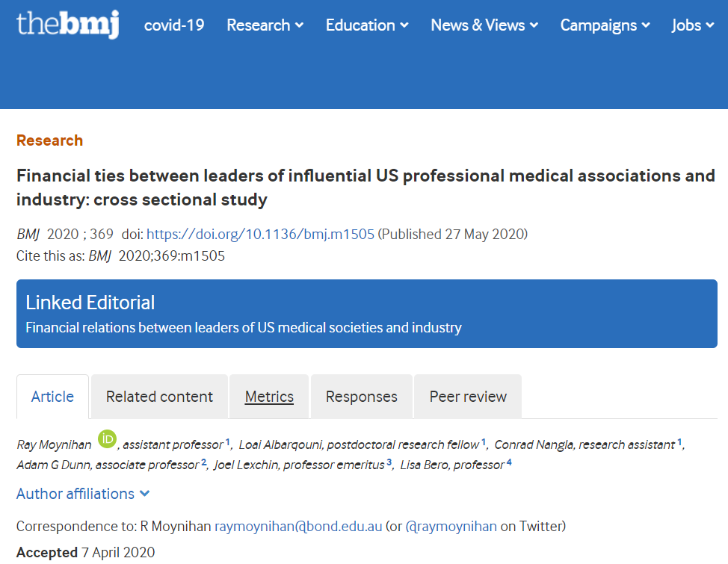The image size is (728, 564).
Task: Switch to the Related content tab
Action: [x=159, y=397]
